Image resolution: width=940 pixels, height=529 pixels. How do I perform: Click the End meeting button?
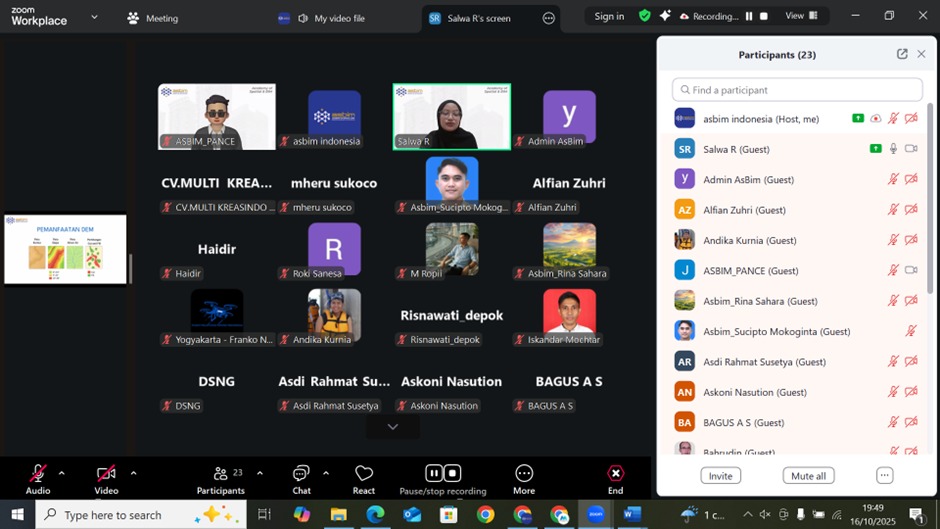[615, 478]
